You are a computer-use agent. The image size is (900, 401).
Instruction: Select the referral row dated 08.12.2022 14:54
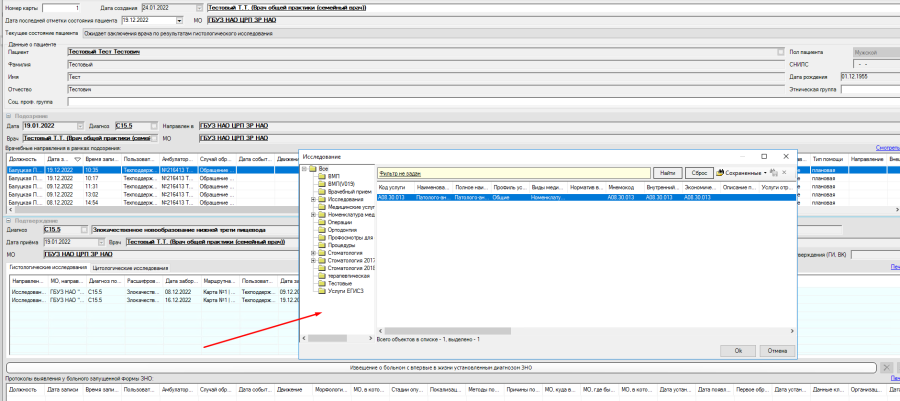pyautogui.click(x=152, y=203)
